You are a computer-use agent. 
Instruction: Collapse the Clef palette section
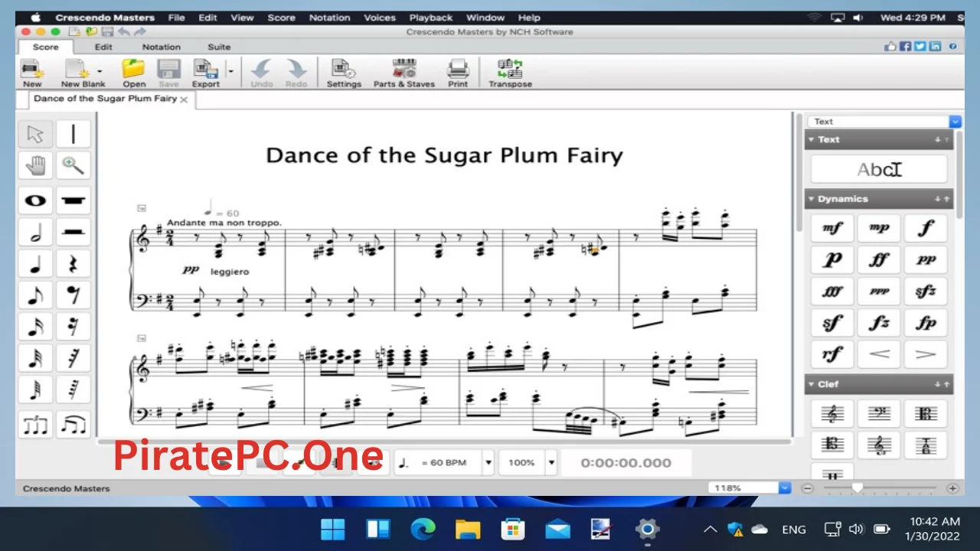pos(811,384)
